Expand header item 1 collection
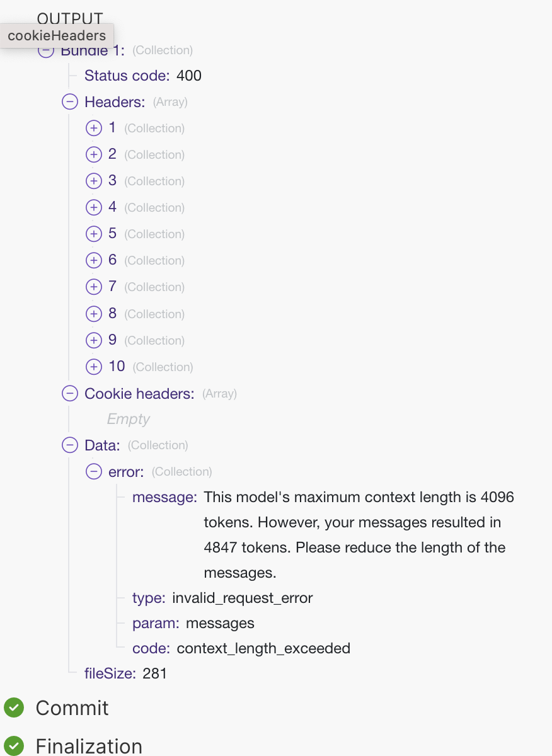Screen dimensions: 552x756 click(x=93, y=129)
